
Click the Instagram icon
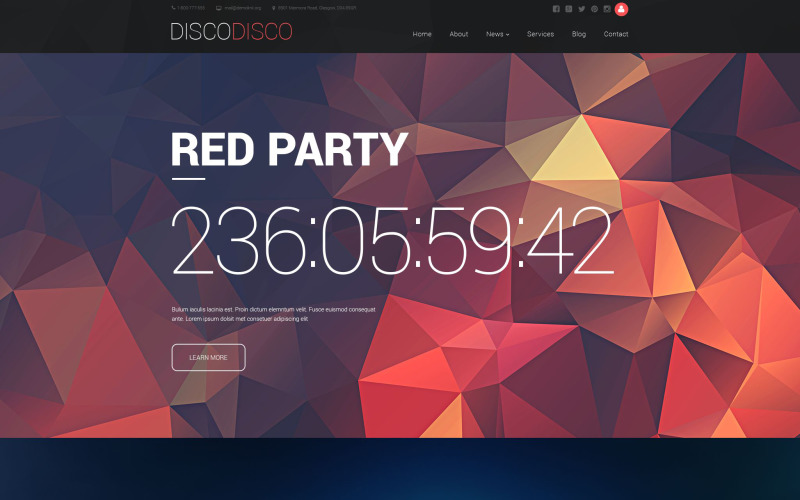coord(606,9)
